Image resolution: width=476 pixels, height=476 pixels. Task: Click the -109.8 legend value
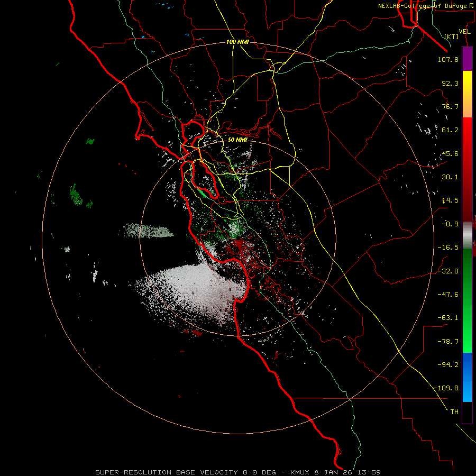[x=446, y=388]
